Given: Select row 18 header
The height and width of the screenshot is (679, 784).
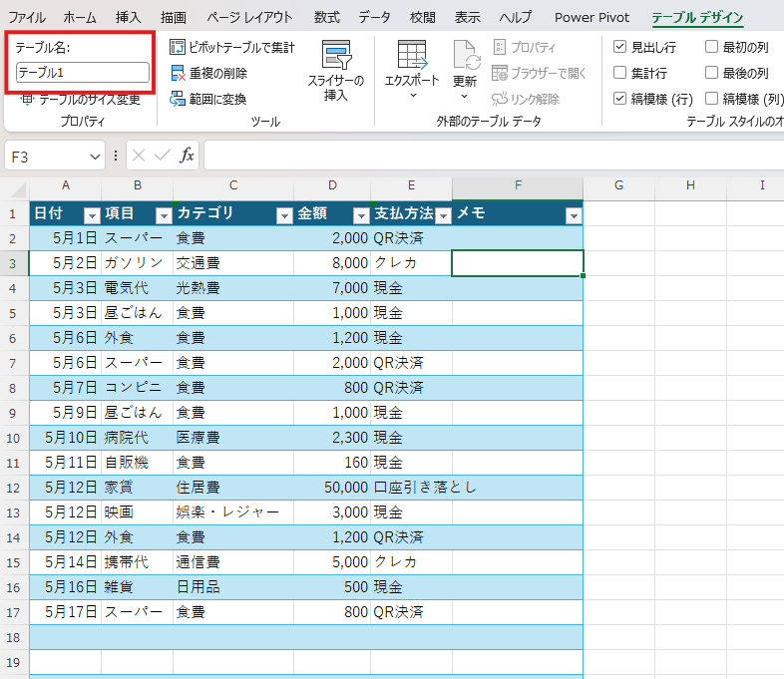Looking at the screenshot, I should 14,637.
